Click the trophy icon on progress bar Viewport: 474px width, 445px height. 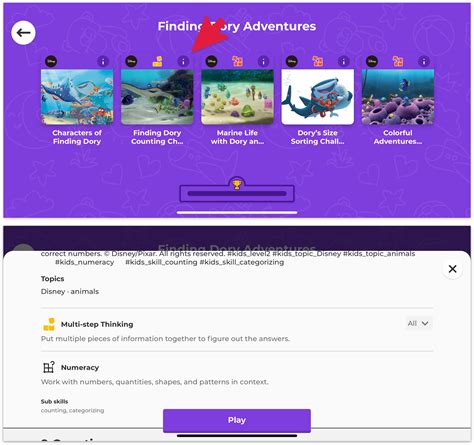tap(237, 184)
